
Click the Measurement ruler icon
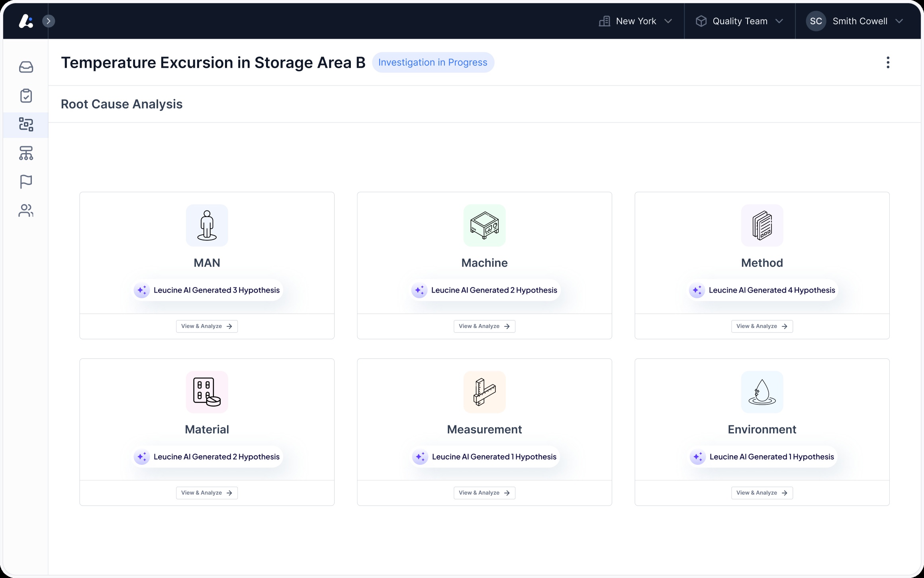coord(484,392)
